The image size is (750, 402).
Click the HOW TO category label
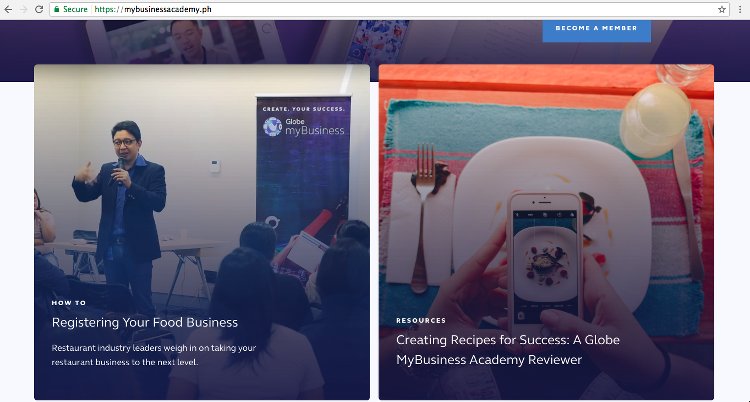(x=69, y=303)
